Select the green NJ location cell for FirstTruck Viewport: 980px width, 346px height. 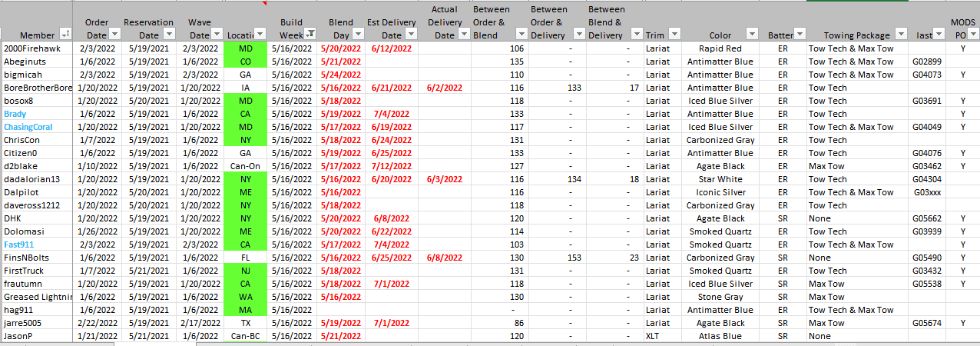245,271
